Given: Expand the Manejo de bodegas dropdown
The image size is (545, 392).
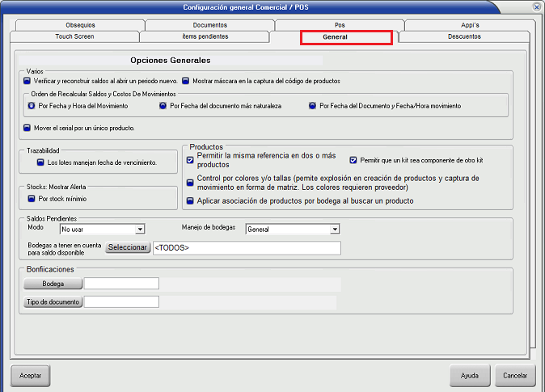Looking at the screenshot, I should pos(293,229).
